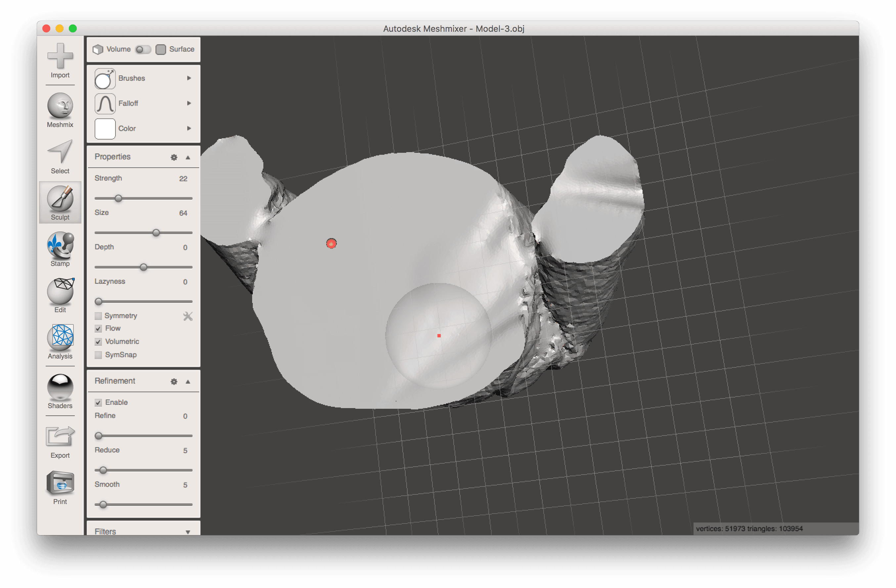Open the Import tool
This screenshot has width=896, height=588.
click(x=60, y=60)
